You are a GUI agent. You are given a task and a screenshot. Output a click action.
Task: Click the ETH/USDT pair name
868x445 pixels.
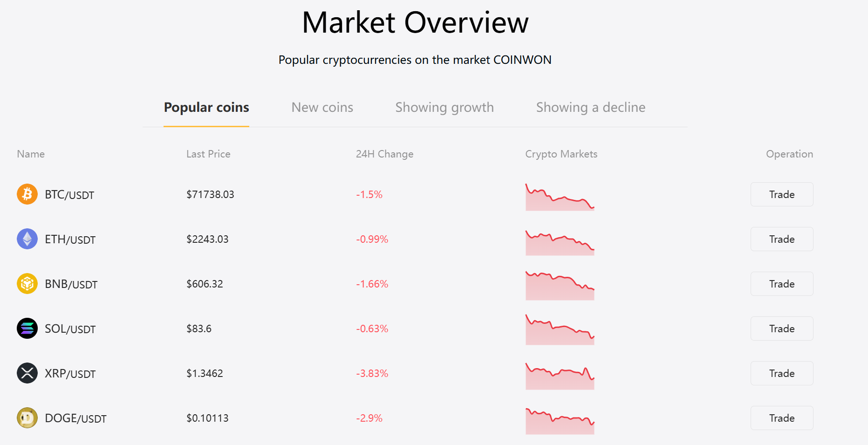(x=70, y=240)
